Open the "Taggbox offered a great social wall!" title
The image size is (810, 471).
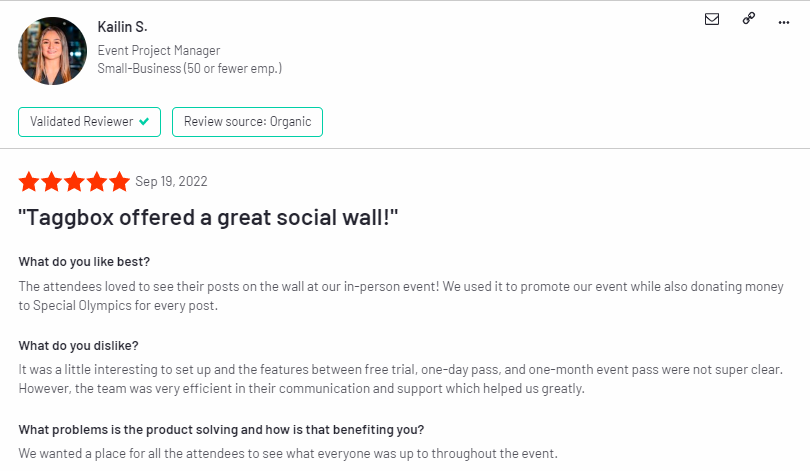point(209,216)
